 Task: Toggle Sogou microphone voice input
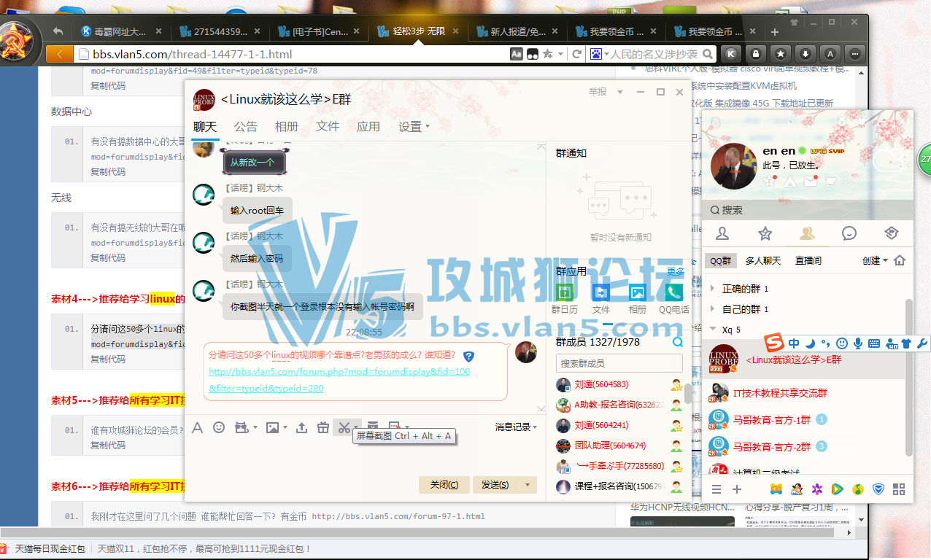pyautogui.click(x=858, y=343)
